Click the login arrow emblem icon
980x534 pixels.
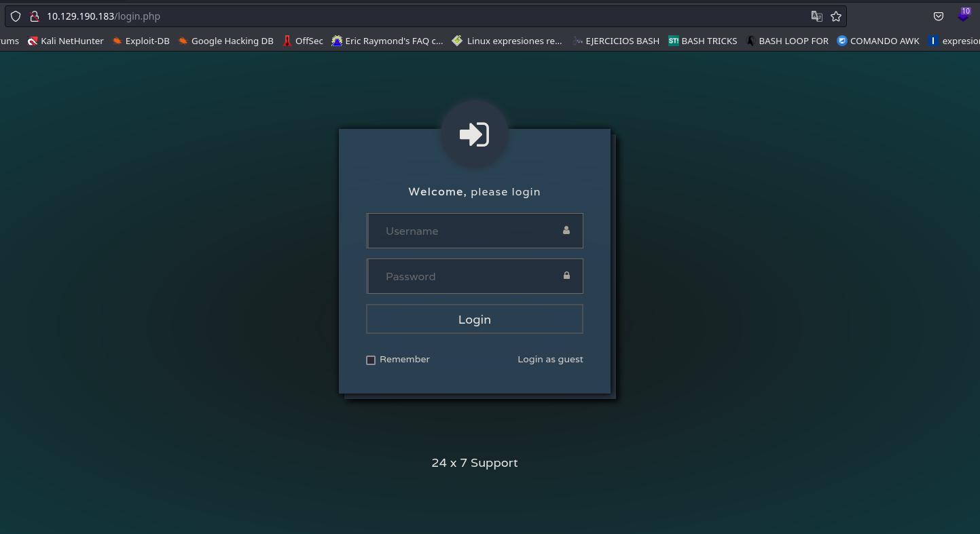(x=475, y=134)
